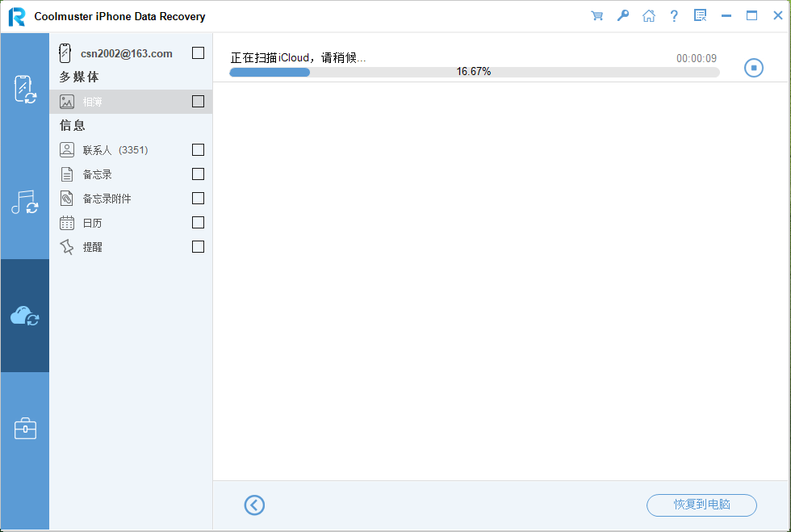The width and height of the screenshot is (791, 532).
Task: Open the shopping cart purchase icon
Action: 596,15
